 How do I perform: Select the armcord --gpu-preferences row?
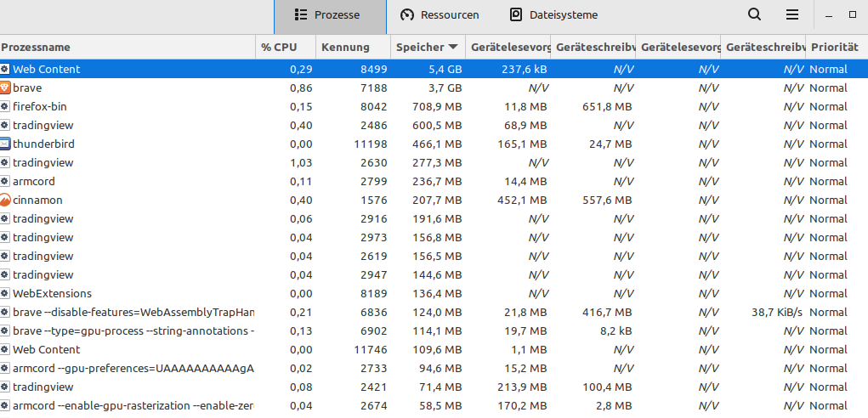(434, 368)
